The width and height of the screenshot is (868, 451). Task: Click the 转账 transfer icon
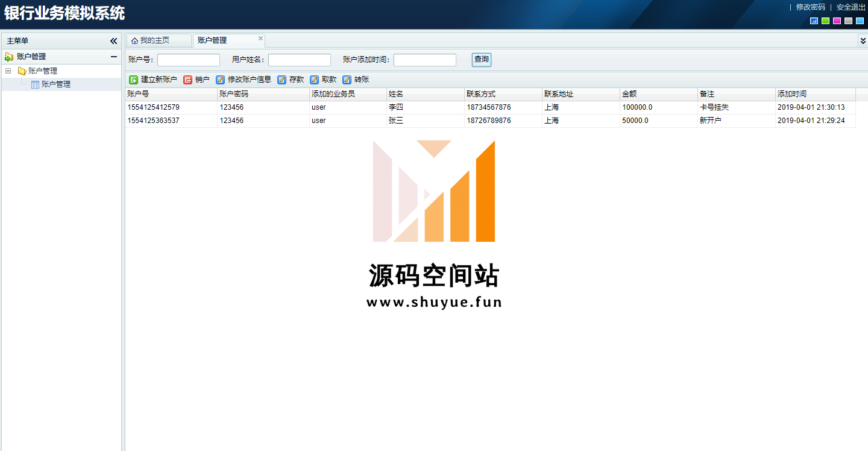click(x=347, y=80)
